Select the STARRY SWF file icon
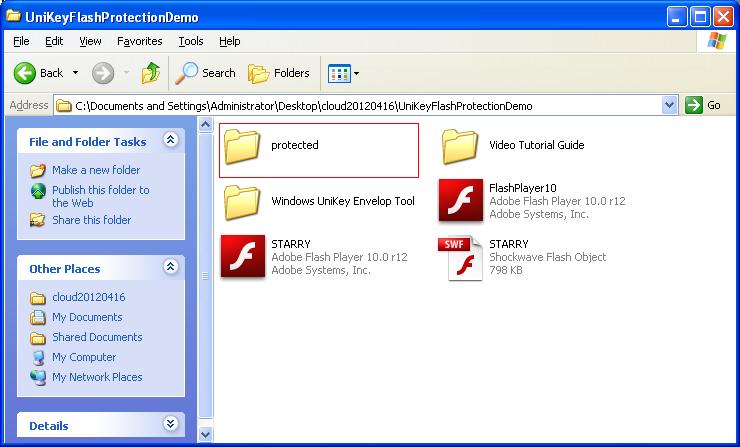 point(461,258)
